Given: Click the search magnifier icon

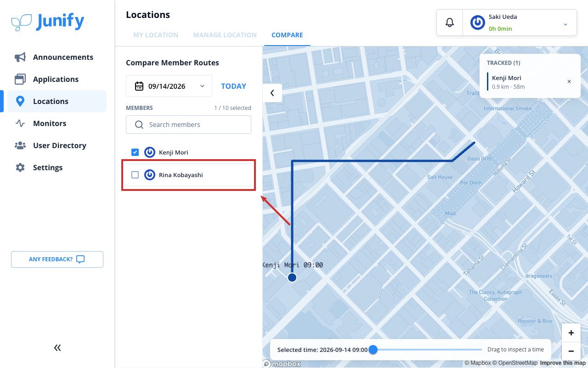Looking at the screenshot, I should [x=139, y=125].
